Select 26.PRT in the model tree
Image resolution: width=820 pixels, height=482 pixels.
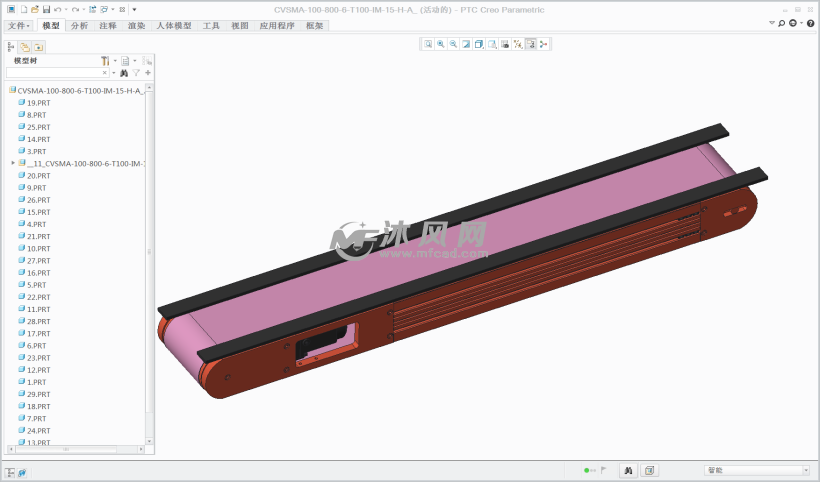[x=38, y=200]
